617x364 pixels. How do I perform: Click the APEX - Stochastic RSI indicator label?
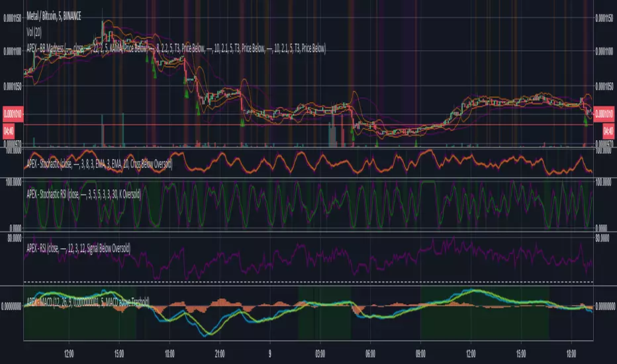(83, 194)
